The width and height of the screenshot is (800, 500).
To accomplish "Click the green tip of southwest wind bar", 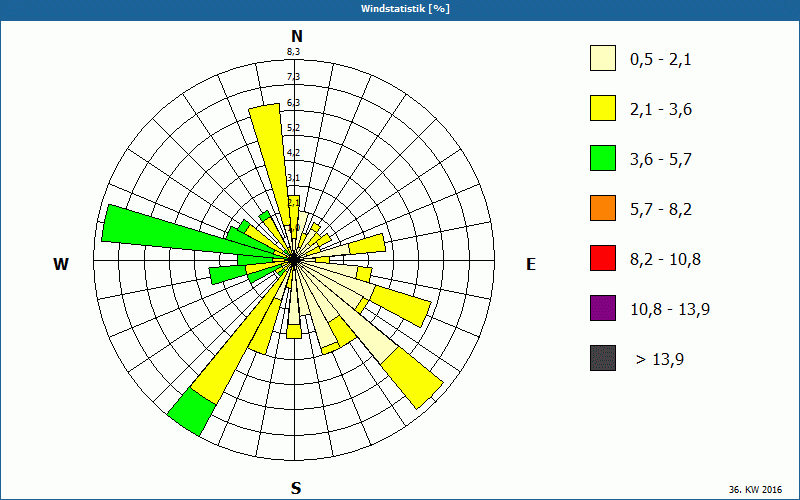I will (x=192, y=412).
